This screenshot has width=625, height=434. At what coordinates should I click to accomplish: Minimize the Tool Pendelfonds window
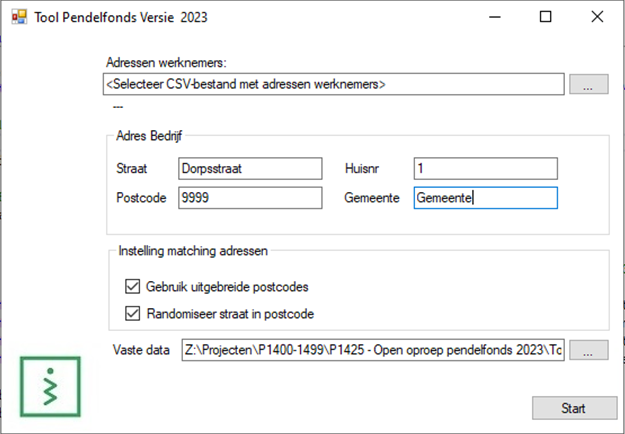(495, 17)
